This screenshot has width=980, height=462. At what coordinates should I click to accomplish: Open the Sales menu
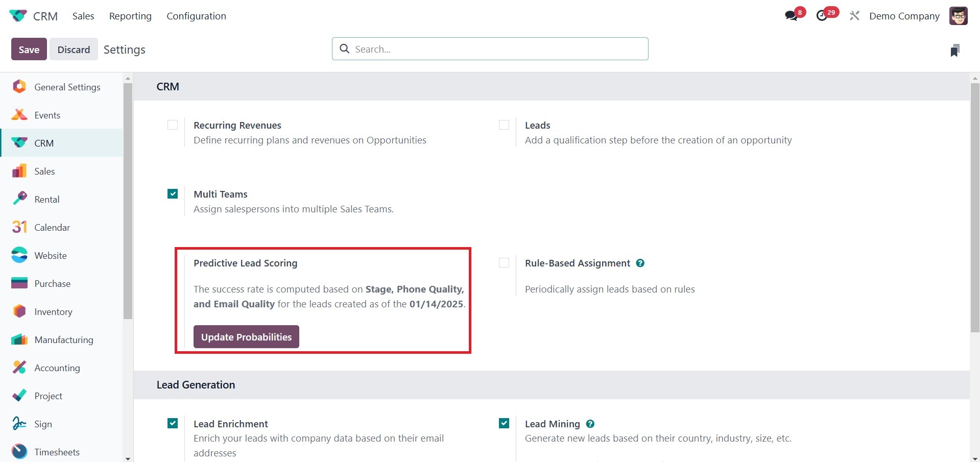83,16
